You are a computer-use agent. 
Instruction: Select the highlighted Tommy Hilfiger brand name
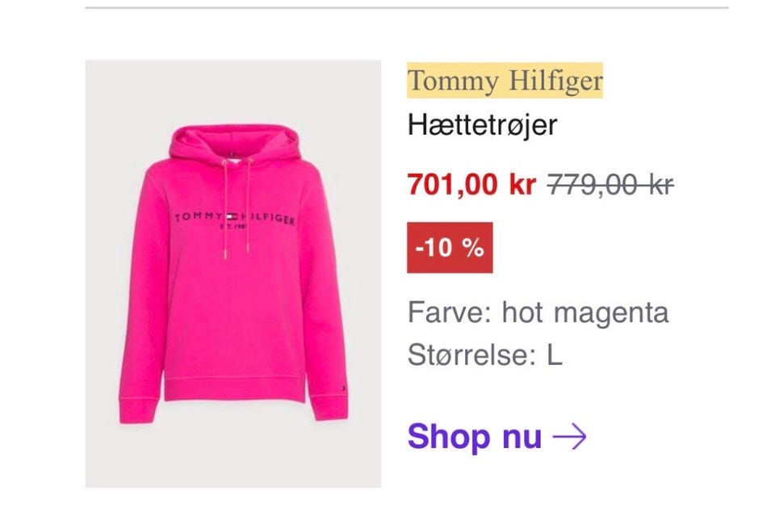[x=505, y=81]
